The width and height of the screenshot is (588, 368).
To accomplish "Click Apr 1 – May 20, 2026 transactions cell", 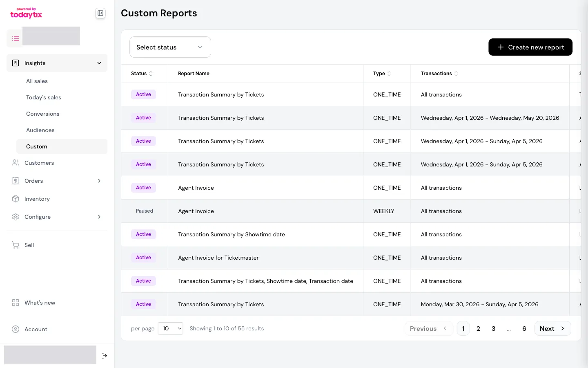I will (490, 118).
